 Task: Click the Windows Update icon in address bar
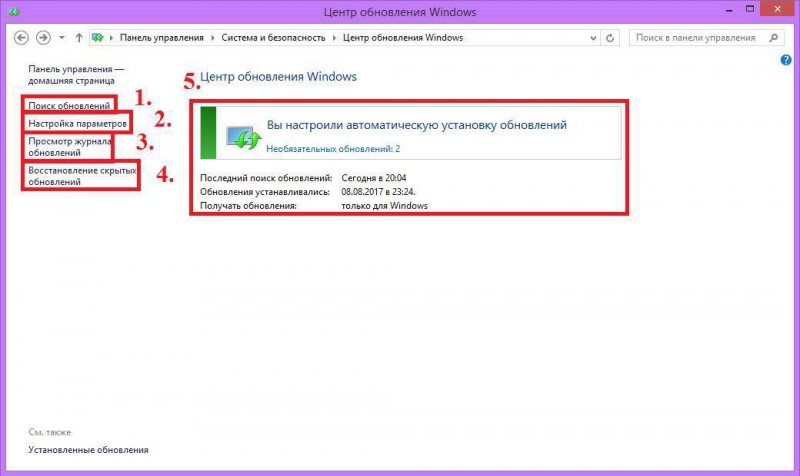97,38
